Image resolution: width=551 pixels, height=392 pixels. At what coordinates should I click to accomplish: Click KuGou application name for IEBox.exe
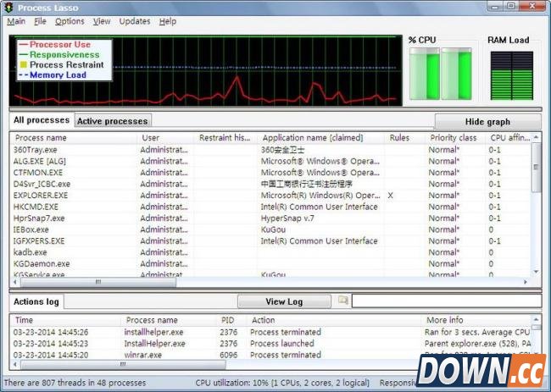pos(273,229)
